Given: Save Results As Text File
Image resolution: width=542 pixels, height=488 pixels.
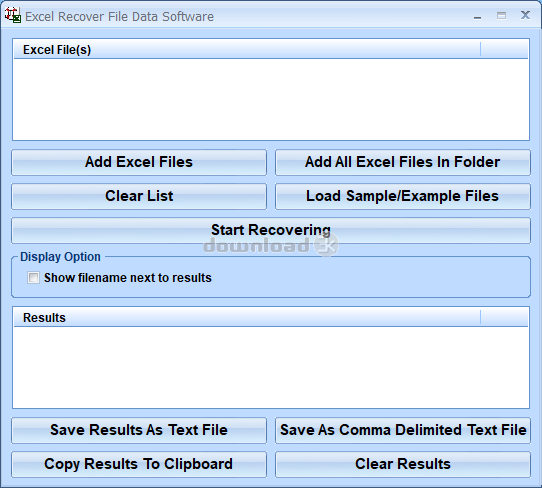Looking at the screenshot, I should pyautogui.click(x=139, y=430).
